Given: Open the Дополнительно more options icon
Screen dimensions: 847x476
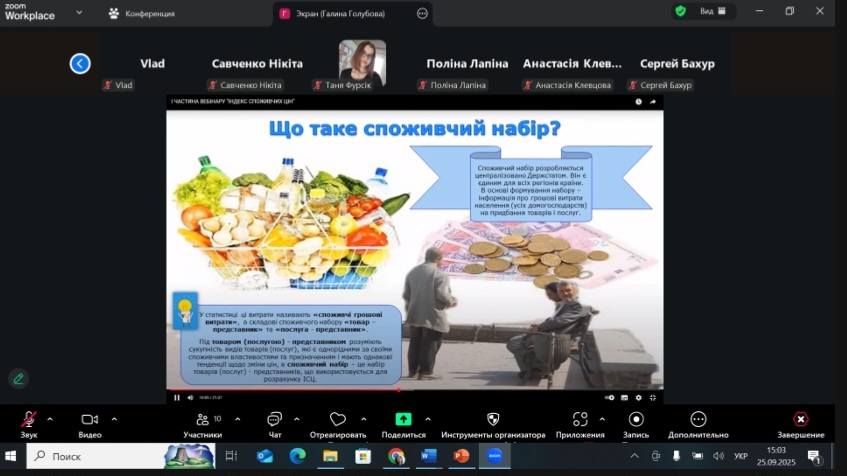Looking at the screenshot, I should click(698, 419).
